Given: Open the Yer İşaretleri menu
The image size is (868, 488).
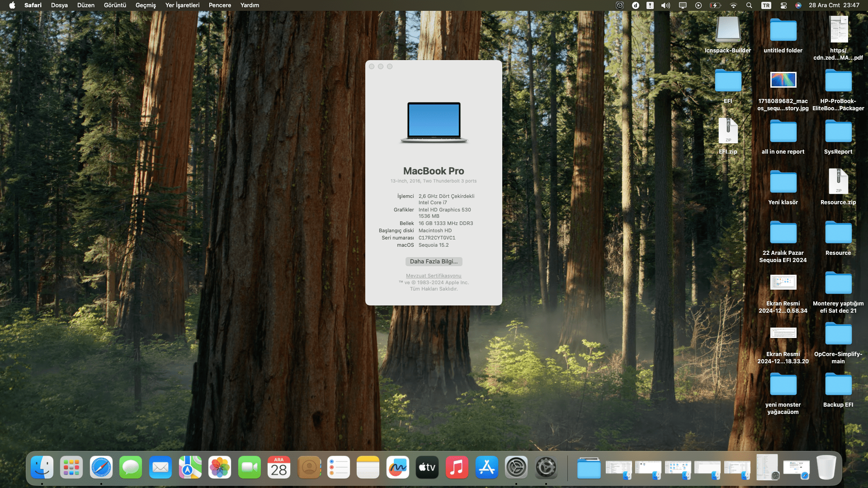Looking at the screenshot, I should pyautogui.click(x=182, y=5).
